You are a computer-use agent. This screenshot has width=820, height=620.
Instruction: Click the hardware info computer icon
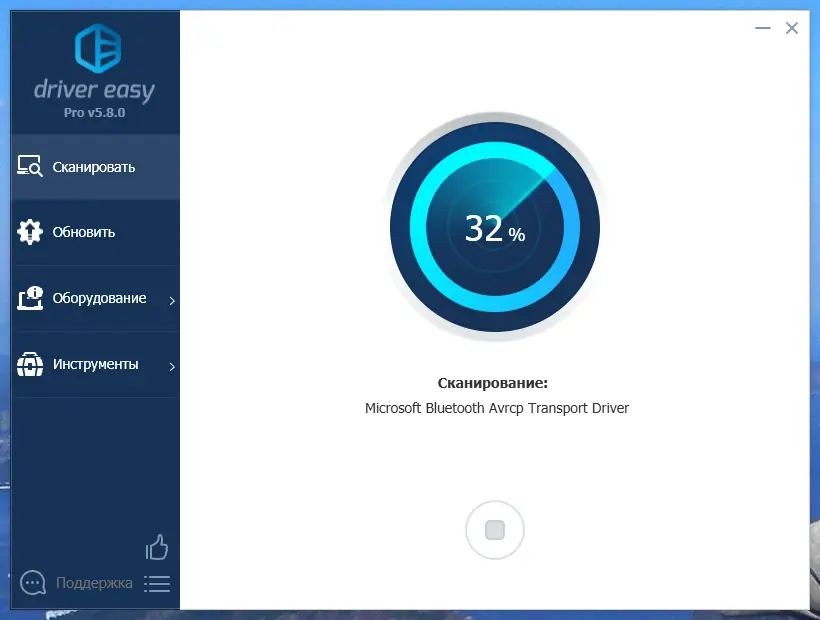[30, 298]
